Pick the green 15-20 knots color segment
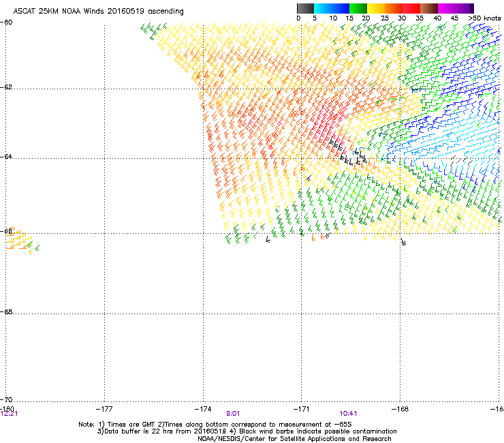504x443 pixels. pyautogui.click(x=358, y=8)
